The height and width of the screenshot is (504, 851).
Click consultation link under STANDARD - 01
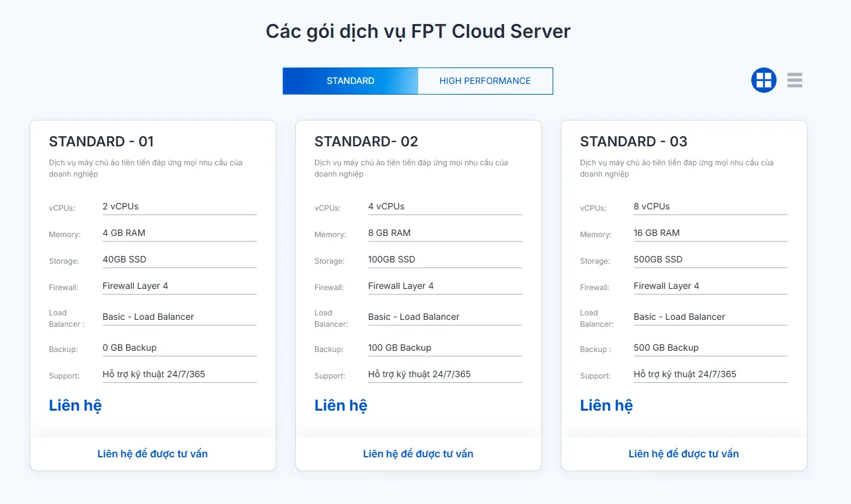click(153, 454)
